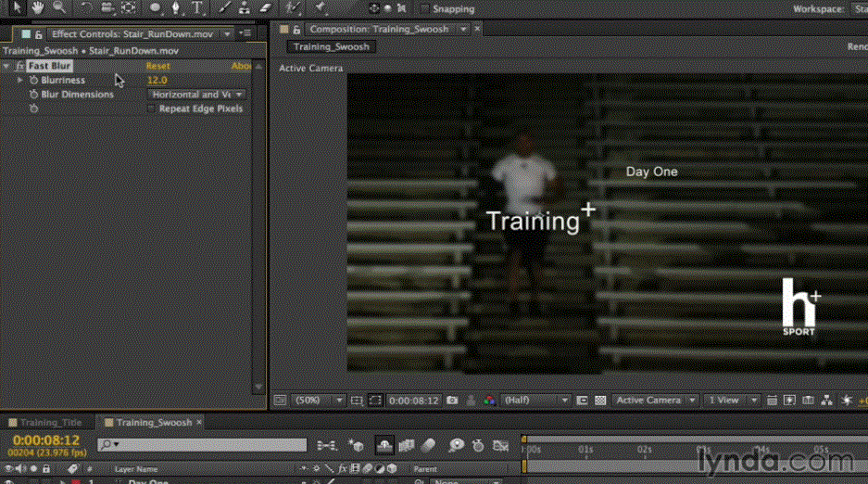Select the Eraser tool
Viewport: 868px width, 484px height.
click(x=266, y=7)
